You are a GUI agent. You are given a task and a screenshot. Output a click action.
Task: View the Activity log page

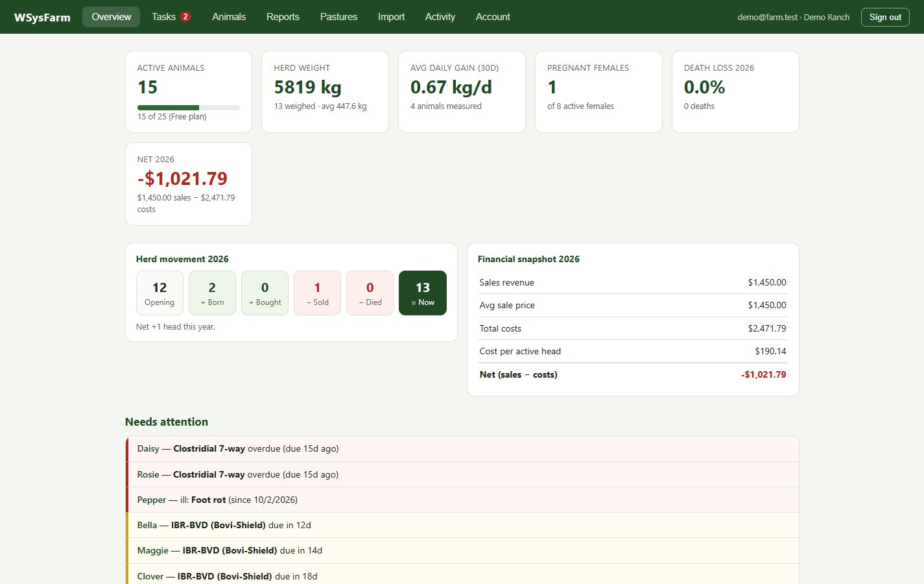tap(440, 17)
